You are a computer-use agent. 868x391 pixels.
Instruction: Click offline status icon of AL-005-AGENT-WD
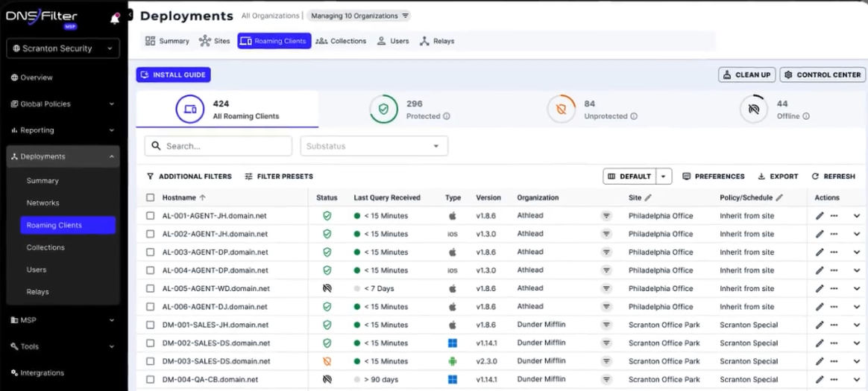click(x=327, y=289)
